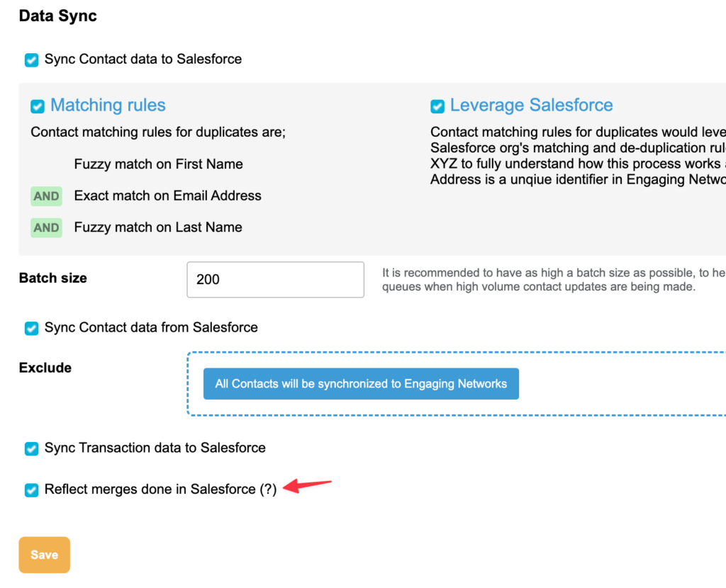Click the Exact match on Email Address rule
The width and height of the screenshot is (726, 588).
coord(167,196)
